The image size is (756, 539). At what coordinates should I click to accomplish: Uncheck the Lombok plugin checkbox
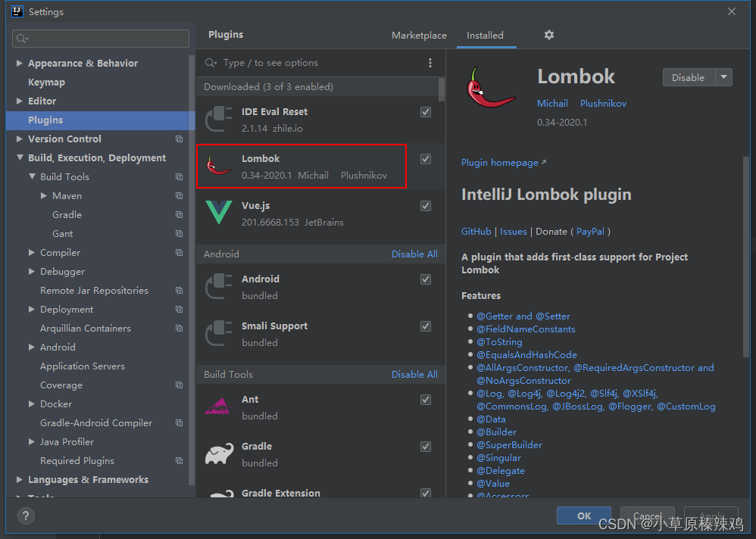[x=426, y=159]
